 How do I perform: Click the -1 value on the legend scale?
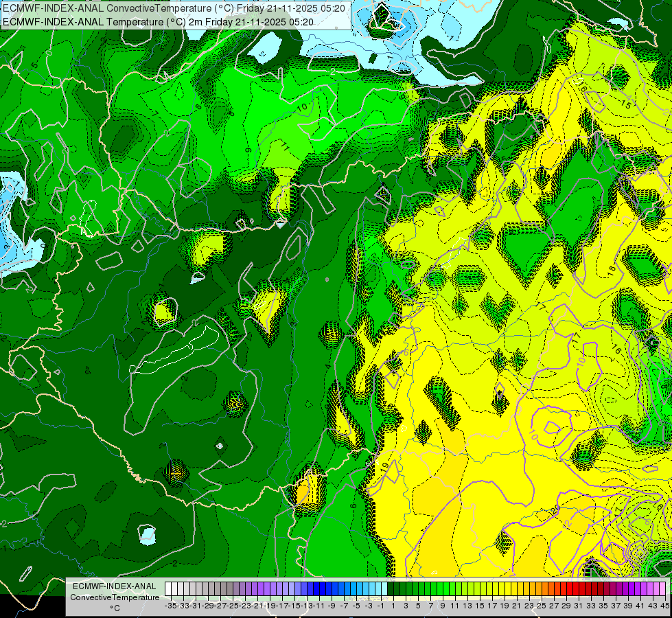pos(381,606)
